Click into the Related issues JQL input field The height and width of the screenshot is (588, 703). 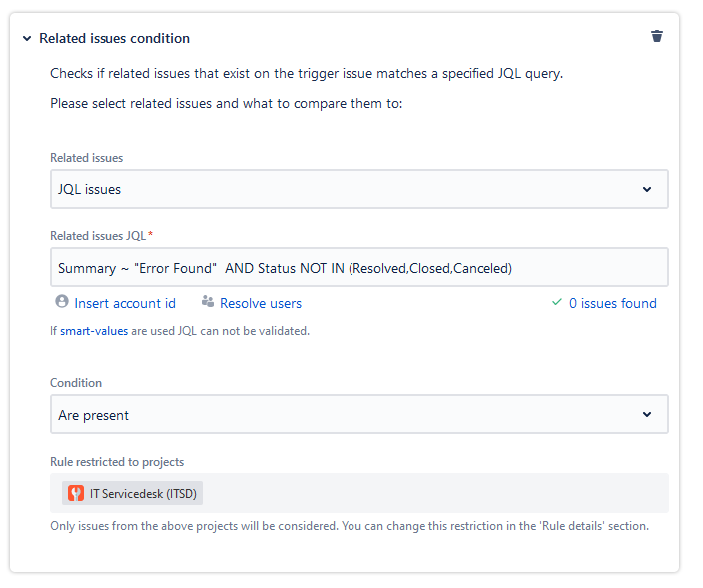click(359, 267)
